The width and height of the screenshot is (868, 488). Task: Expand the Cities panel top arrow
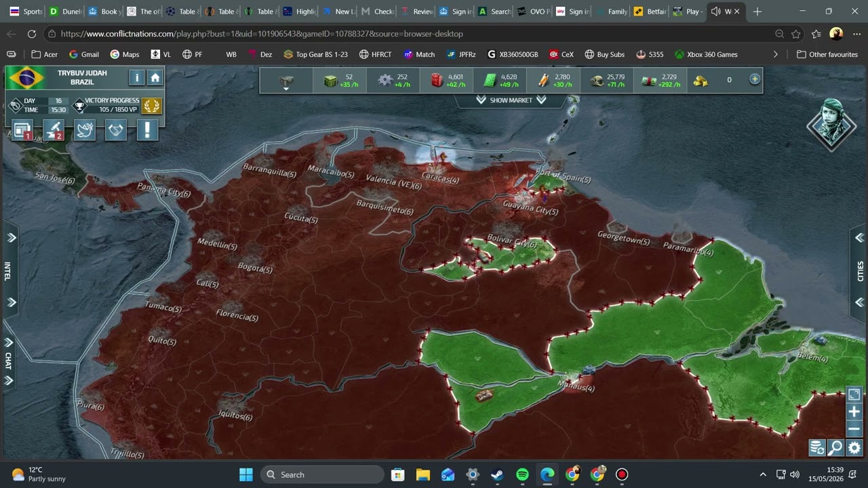(x=859, y=238)
